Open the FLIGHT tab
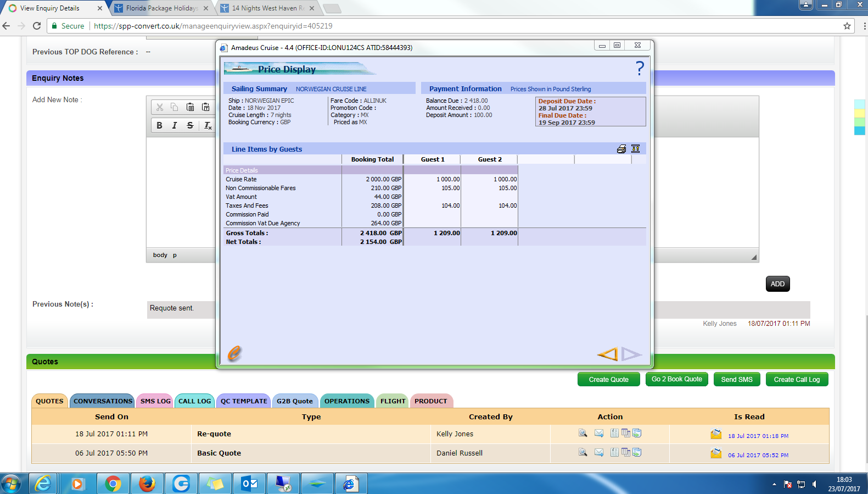868x494 pixels. point(393,401)
